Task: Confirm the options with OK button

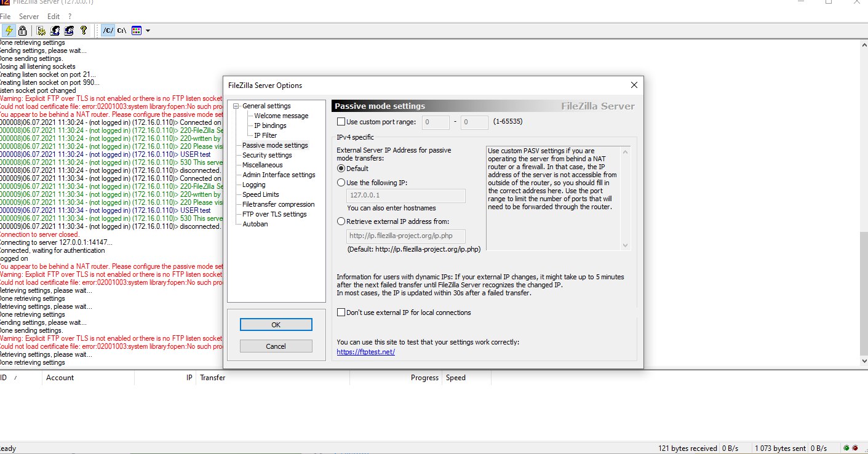Action: 276,324
